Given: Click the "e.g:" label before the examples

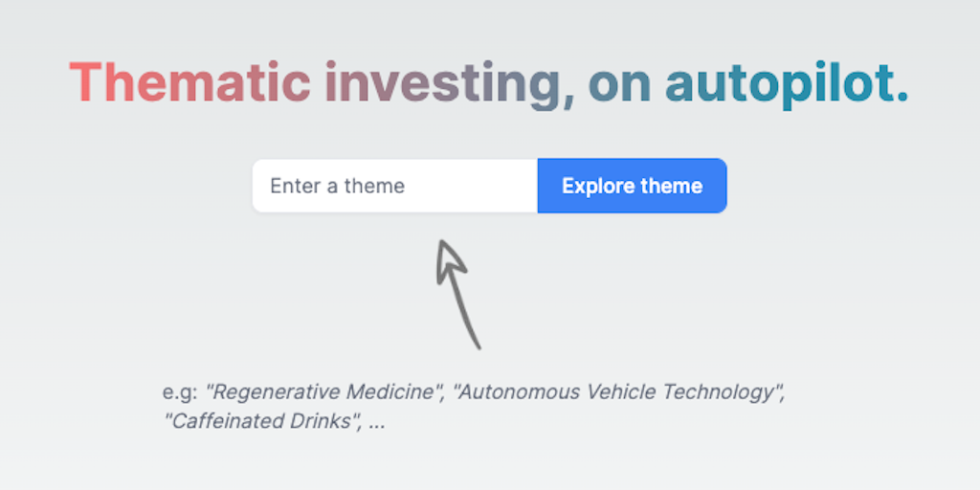Looking at the screenshot, I should (x=181, y=392).
